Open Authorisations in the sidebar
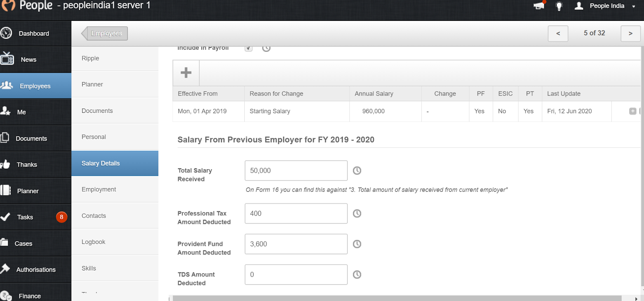The width and height of the screenshot is (644, 301). click(x=36, y=270)
